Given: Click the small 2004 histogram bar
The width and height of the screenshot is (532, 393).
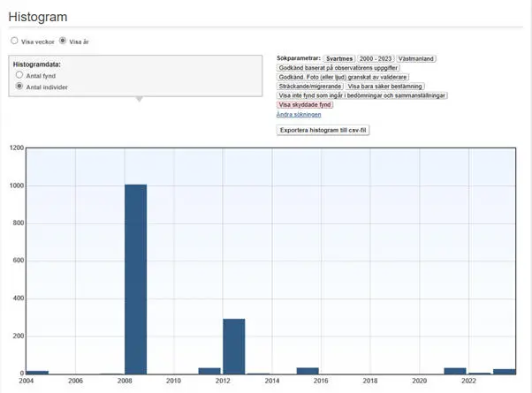Looking at the screenshot, I should pos(37,372).
